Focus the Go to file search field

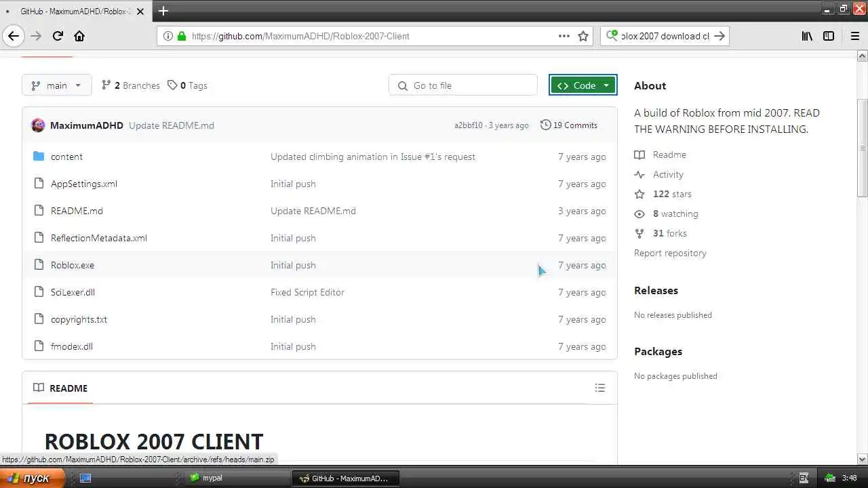click(x=463, y=85)
